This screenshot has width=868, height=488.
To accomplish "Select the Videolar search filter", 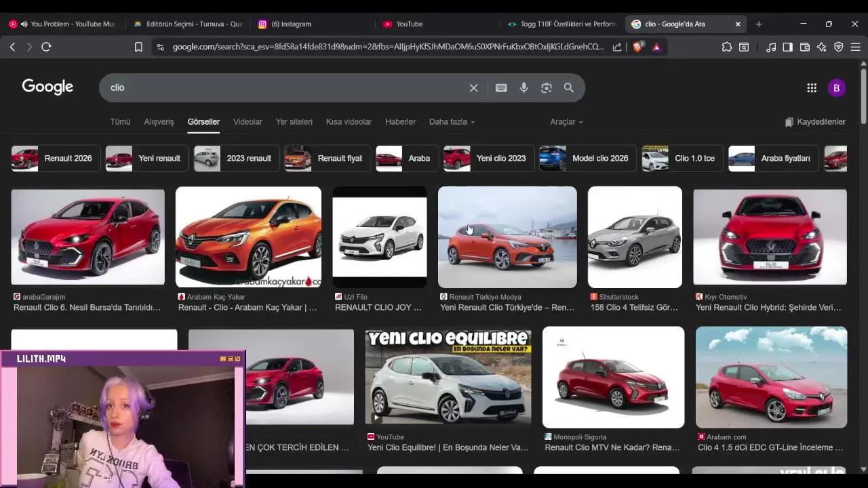I will click(x=248, y=122).
